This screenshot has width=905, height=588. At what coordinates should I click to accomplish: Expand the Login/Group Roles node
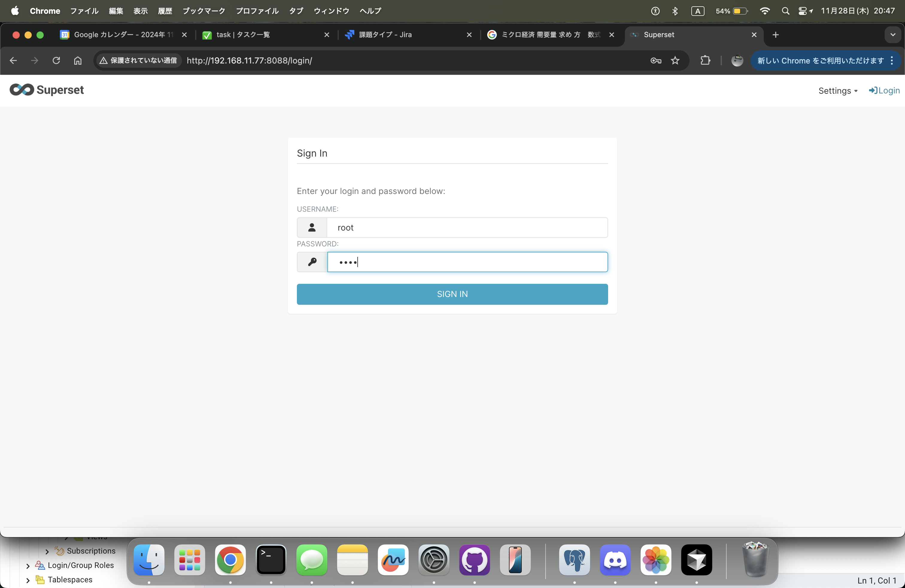click(28, 566)
